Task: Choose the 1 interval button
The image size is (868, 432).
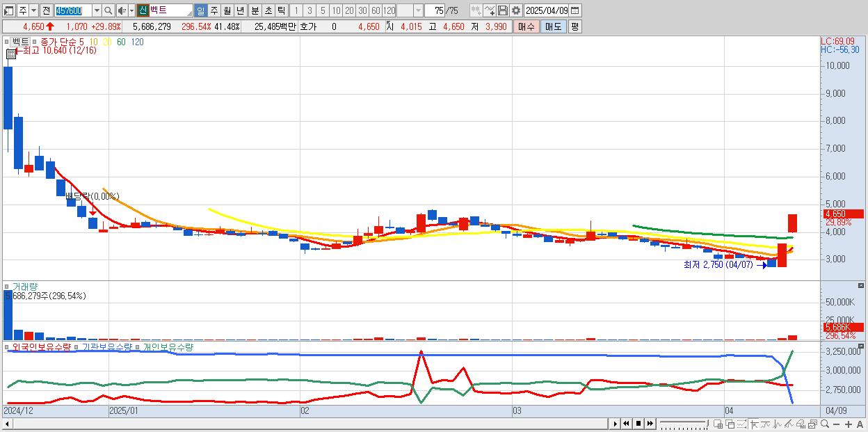Action: click(296, 10)
